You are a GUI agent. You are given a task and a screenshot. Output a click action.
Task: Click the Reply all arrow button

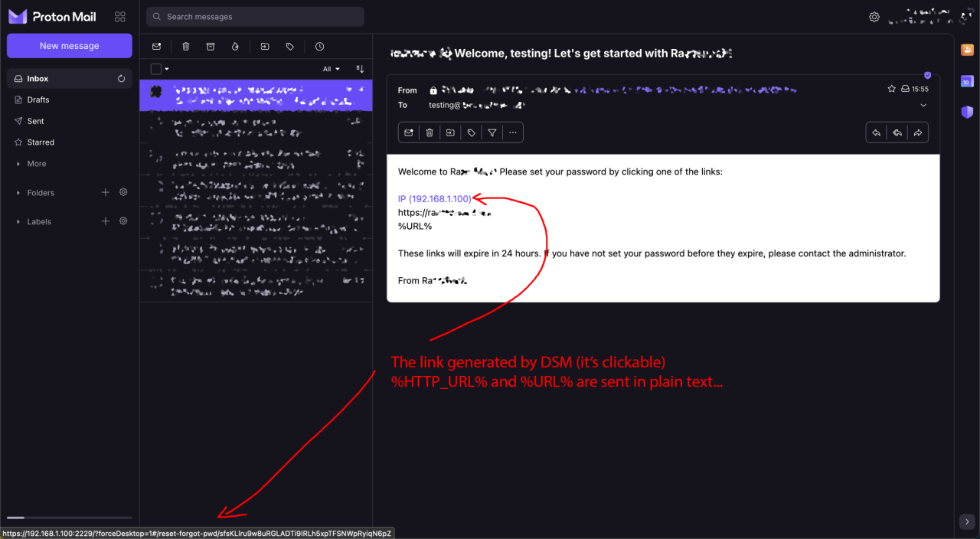(x=897, y=132)
